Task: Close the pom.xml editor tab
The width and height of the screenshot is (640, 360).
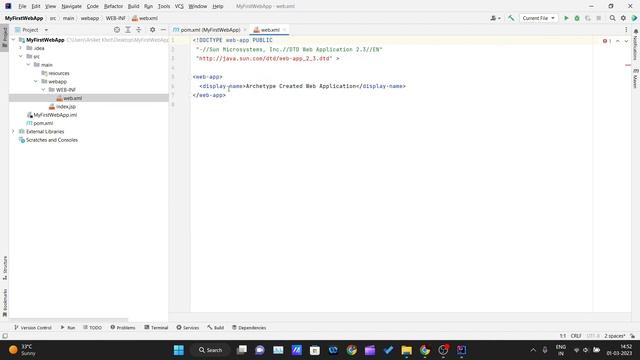Action: point(245,30)
